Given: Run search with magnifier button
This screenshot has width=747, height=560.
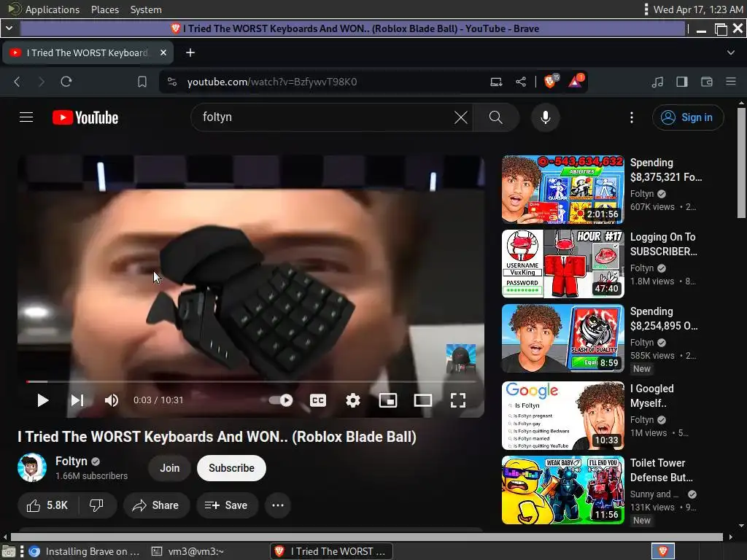Looking at the screenshot, I should tap(495, 117).
